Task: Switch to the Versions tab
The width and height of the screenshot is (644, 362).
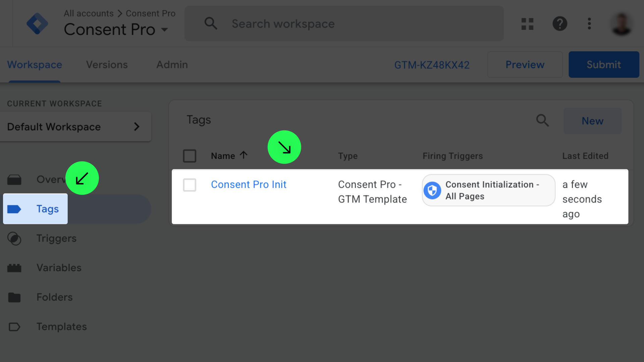Action: coord(107,65)
